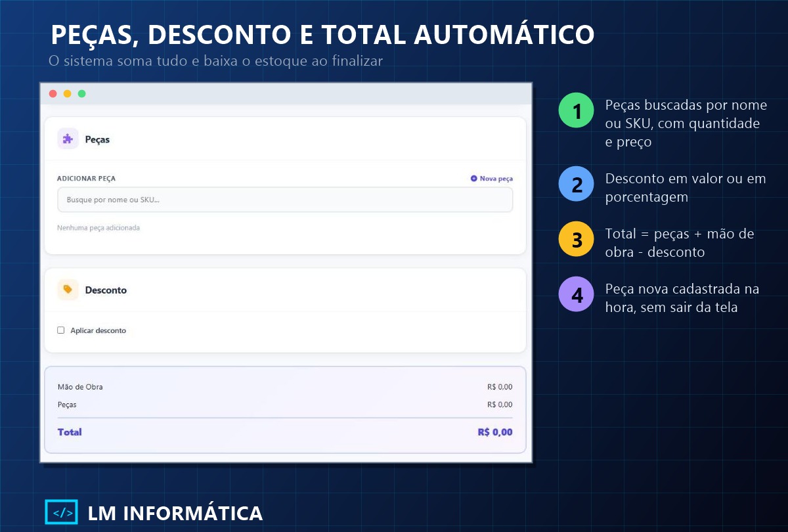Click the ADICIONAR PEÇA label
788x532 pixels.
click(x=87, y=179)
